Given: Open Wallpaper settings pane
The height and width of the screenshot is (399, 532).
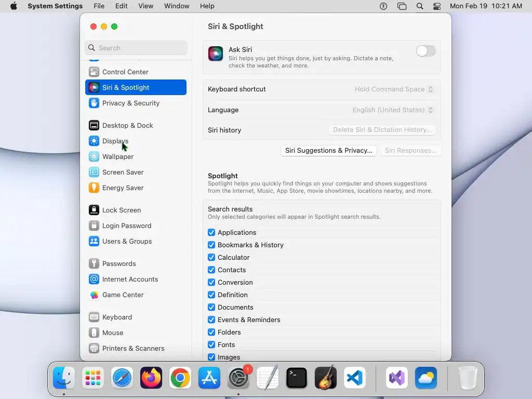Looking at the screenshot, I should click(x=136, y=157).
